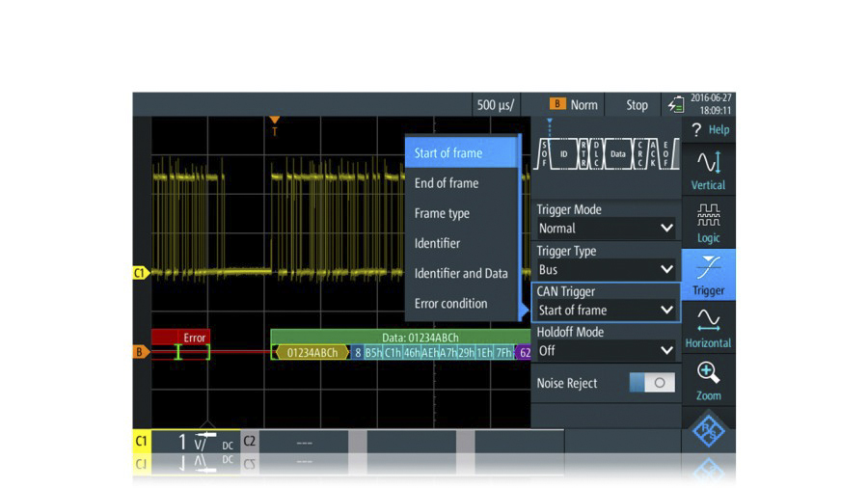Viewport: 868px width, 488px height.
Task: Click the 01234ABCh identifier field
Action: pyautogui.click(x=312, y=352)
